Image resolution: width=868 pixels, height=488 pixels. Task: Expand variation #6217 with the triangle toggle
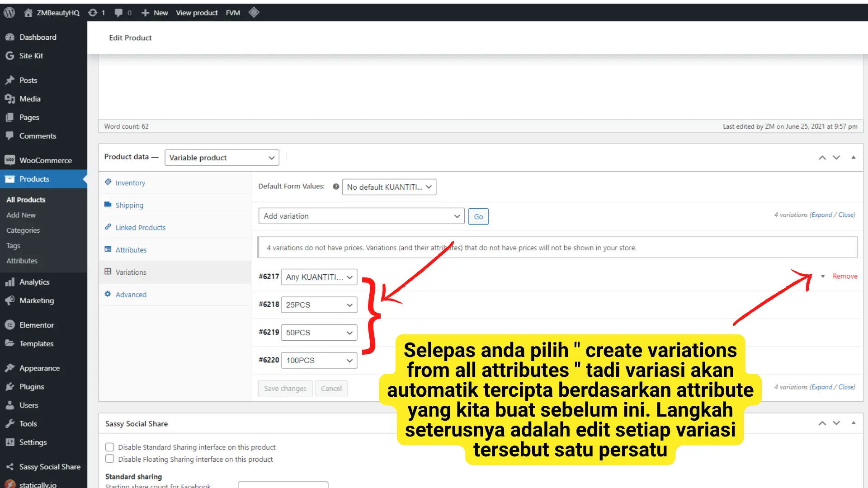(x=823, y=276)
